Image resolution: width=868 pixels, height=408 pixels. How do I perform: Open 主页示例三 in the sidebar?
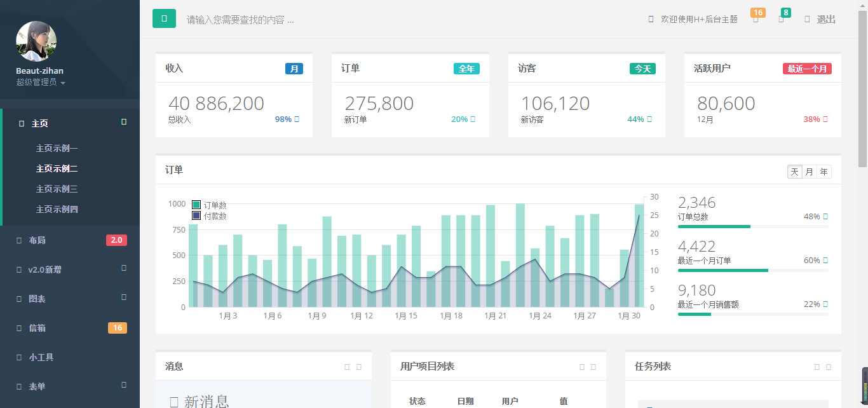[x=57, y=189]
